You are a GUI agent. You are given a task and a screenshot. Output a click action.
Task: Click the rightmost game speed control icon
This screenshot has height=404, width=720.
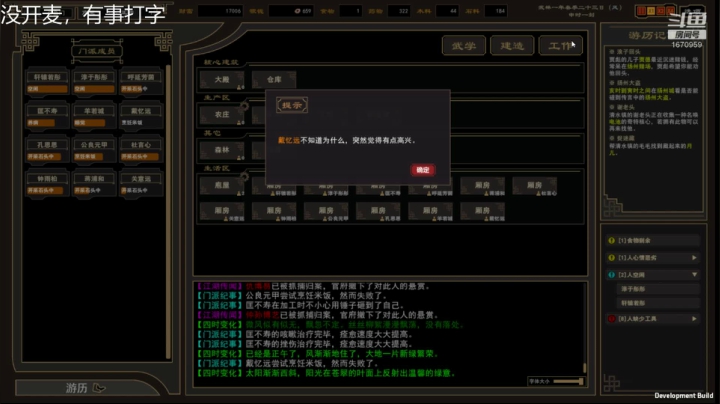[670, 11]
